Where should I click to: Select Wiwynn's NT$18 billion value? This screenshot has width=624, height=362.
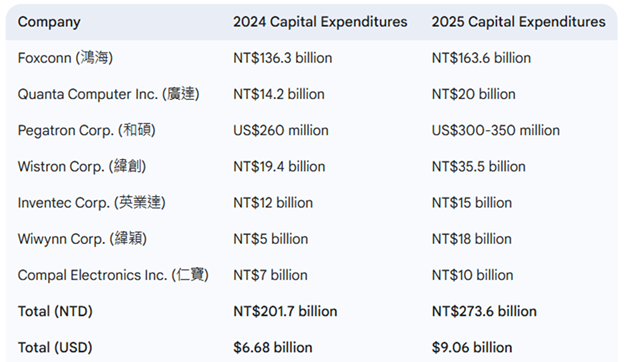tap(472, 239)
